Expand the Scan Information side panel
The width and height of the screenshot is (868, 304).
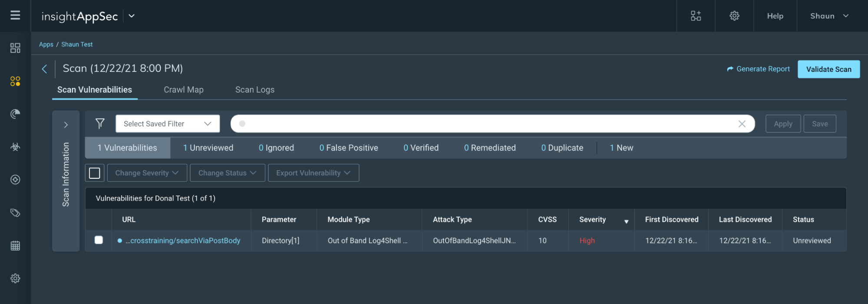(66, 125)
